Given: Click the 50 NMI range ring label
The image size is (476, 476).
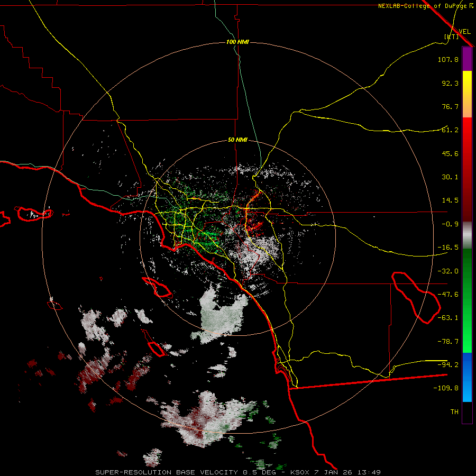Looking at the screenshot, I should point(237,140).
